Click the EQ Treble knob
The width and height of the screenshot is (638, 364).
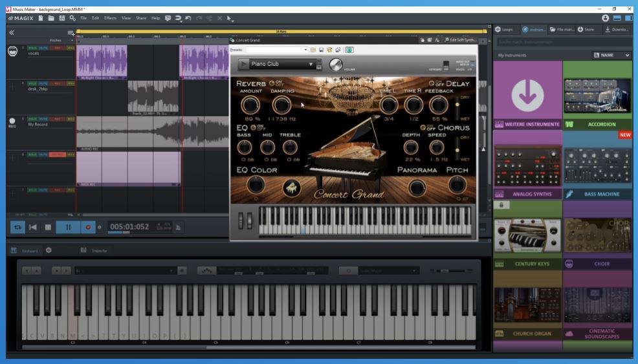[x=290, y=147]
